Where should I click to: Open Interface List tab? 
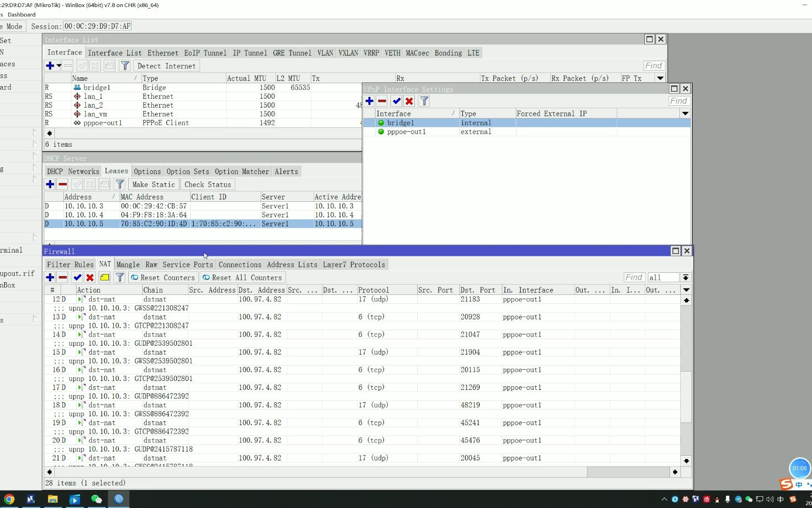click(x=115, y=53)
